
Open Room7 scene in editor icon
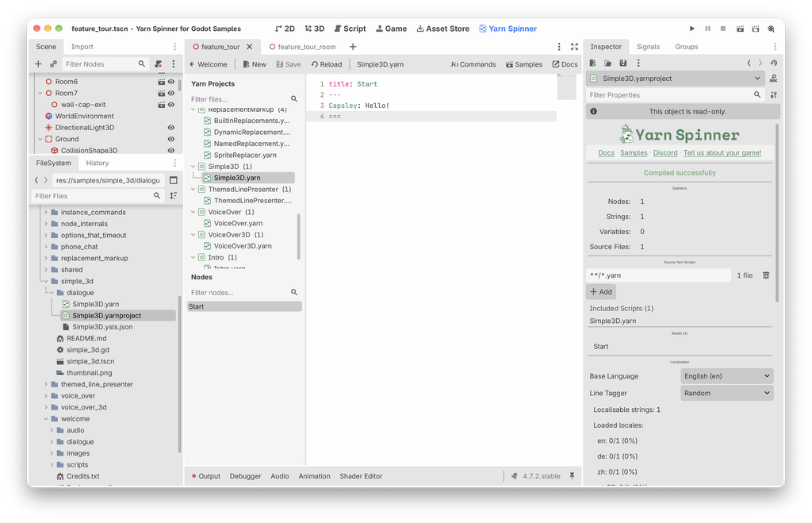tap(162, 94)
